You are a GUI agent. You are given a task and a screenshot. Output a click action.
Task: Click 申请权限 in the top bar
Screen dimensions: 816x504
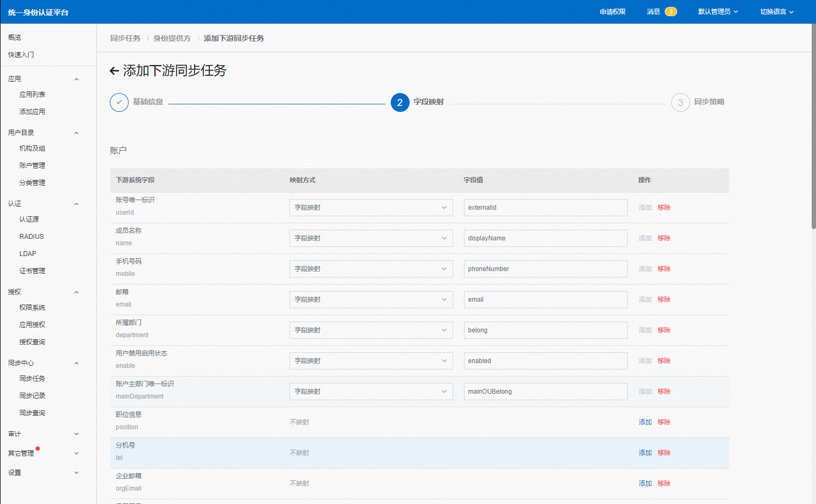(x=613, y=12)
